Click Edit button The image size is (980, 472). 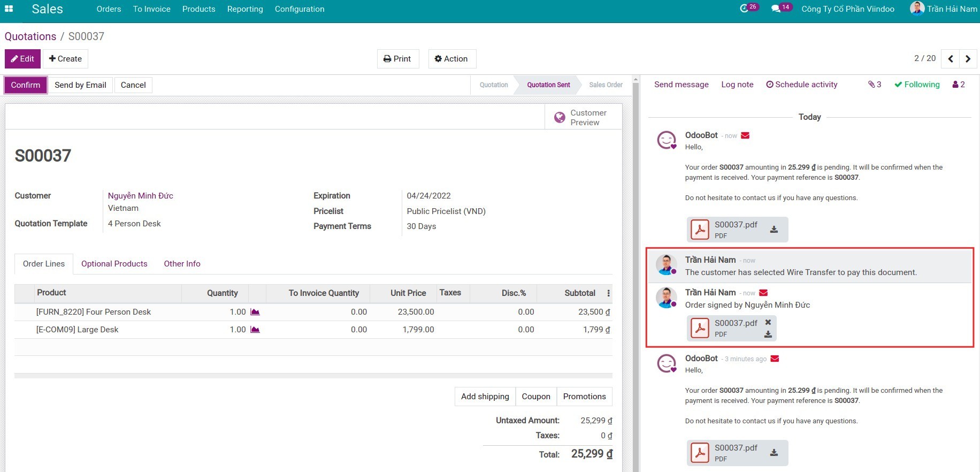point(22,59)
